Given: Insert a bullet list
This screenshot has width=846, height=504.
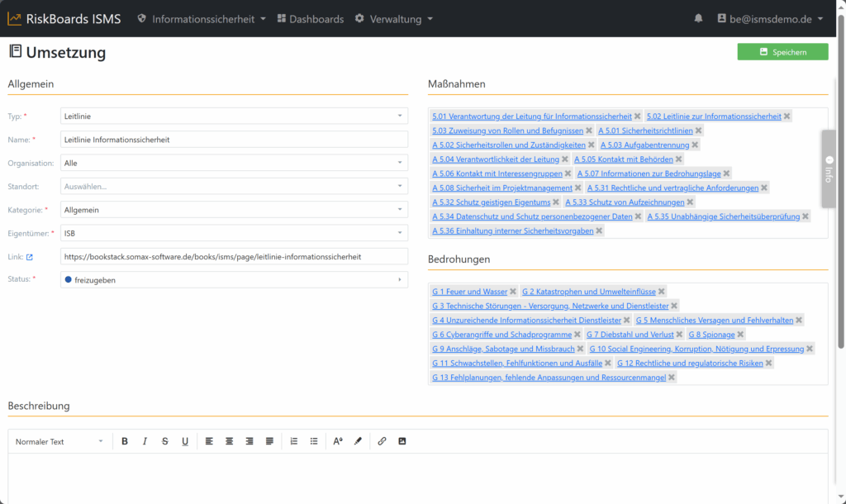Looking at the screenshot, I should (x=314, y=441).
